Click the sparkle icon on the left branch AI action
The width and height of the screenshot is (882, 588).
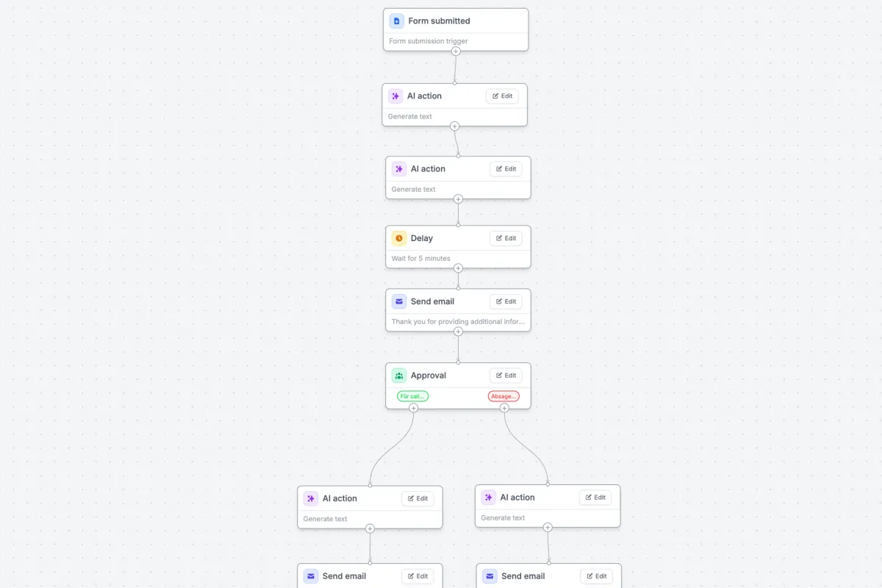click(311, 498)
